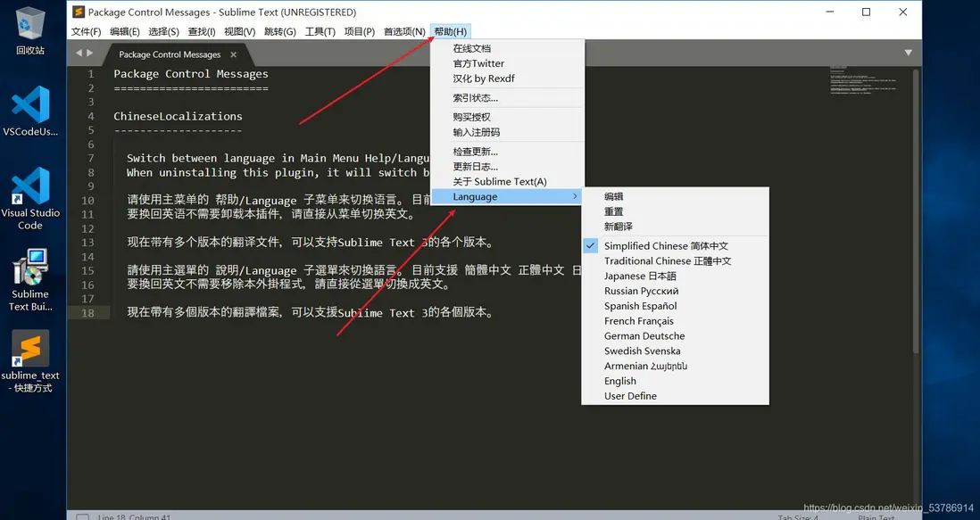Open 索引状态... menu entry

click(x=508, y=97)
